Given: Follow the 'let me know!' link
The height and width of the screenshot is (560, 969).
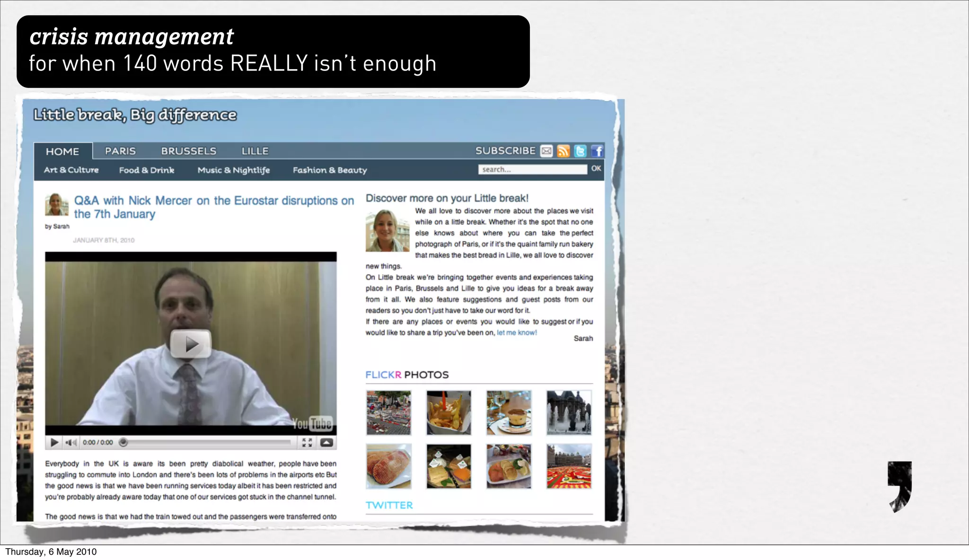Looking at the screenshot, I should click(x=517, y=333).
